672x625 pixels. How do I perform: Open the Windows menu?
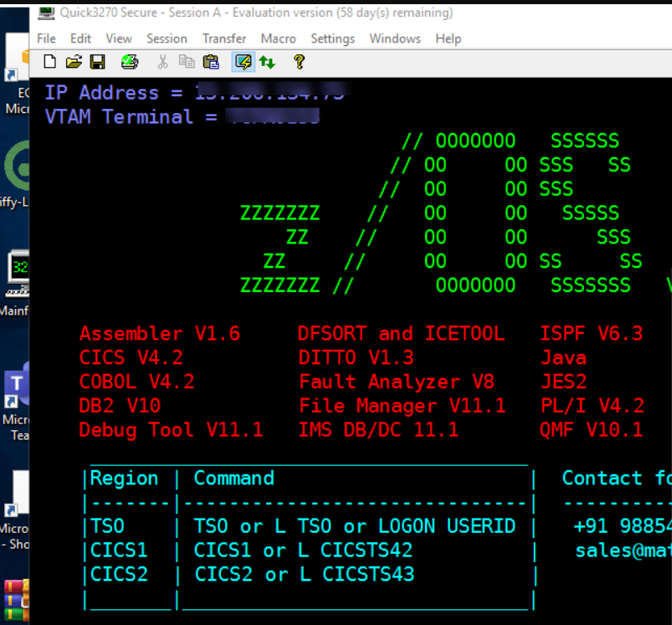point(395,38)
